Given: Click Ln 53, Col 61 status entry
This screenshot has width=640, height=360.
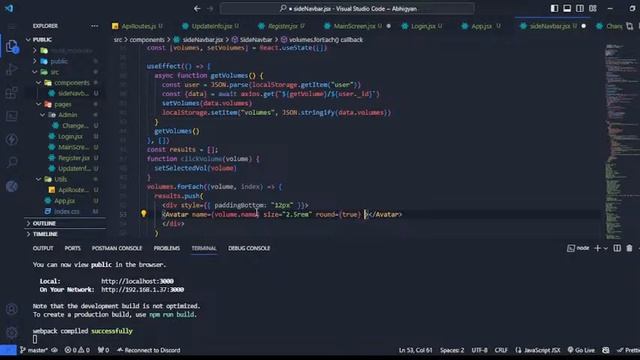Looking at the screenshot, I should pyautogui.click(x=415, y=350).
